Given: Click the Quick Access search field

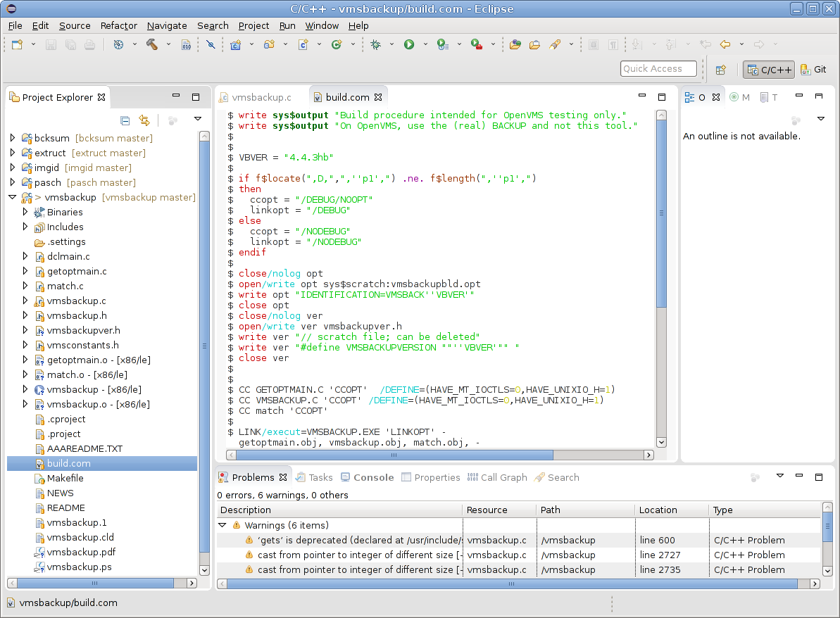Looking at the screenshot, I should click(658, 68).
